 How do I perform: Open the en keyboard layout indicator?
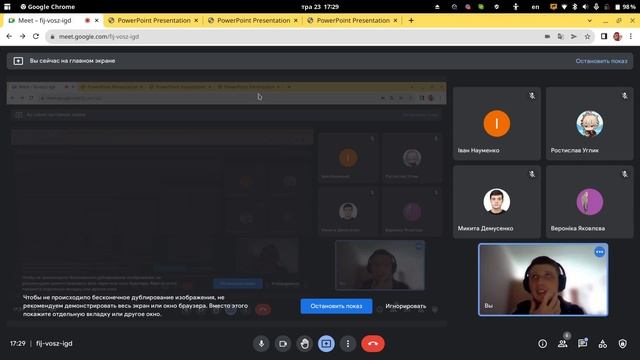[535, 7]
